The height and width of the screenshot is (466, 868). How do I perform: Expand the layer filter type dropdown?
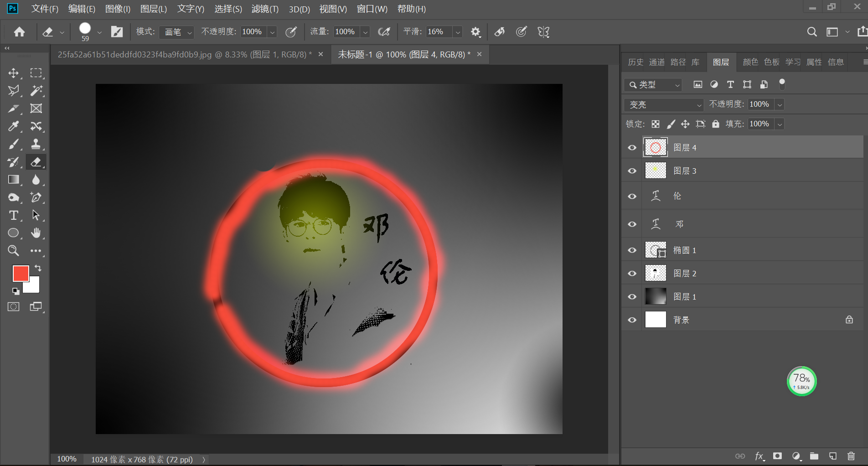(678, 85)
